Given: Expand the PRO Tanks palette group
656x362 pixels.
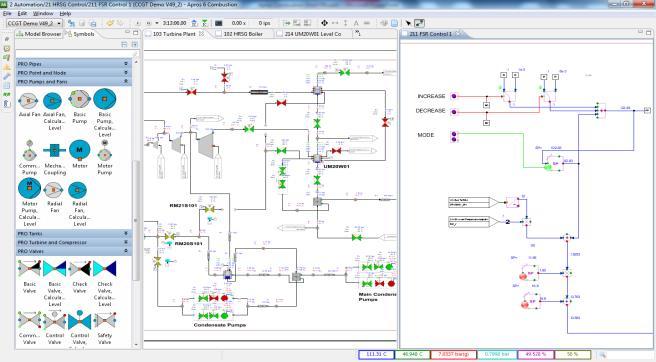Looking at the screenshot, I should pyautogui.click(x=74, y=234).
